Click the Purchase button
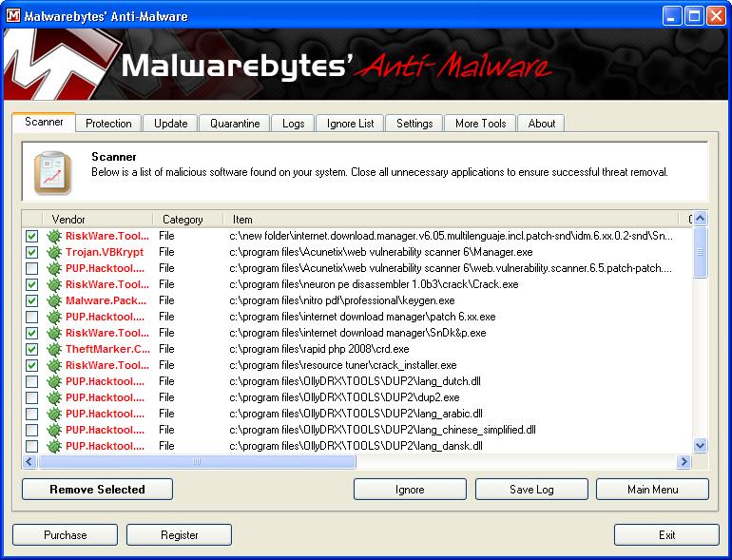 coord(65,534)
